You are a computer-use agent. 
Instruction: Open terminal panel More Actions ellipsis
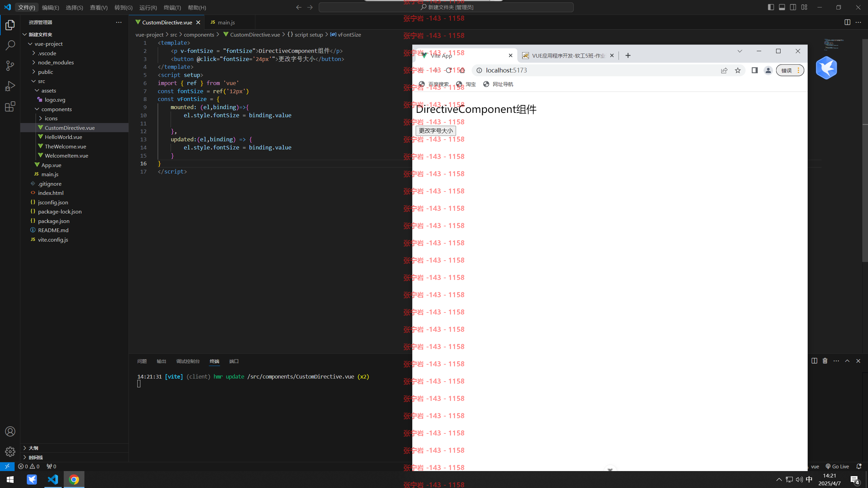[x=836, y=361]
